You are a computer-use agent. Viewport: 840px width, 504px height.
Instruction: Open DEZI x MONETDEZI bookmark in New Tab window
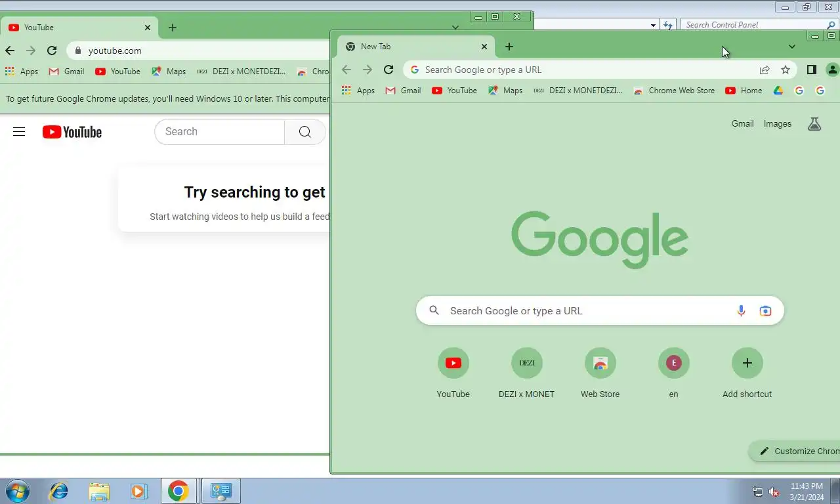click(x=578, y=91)
